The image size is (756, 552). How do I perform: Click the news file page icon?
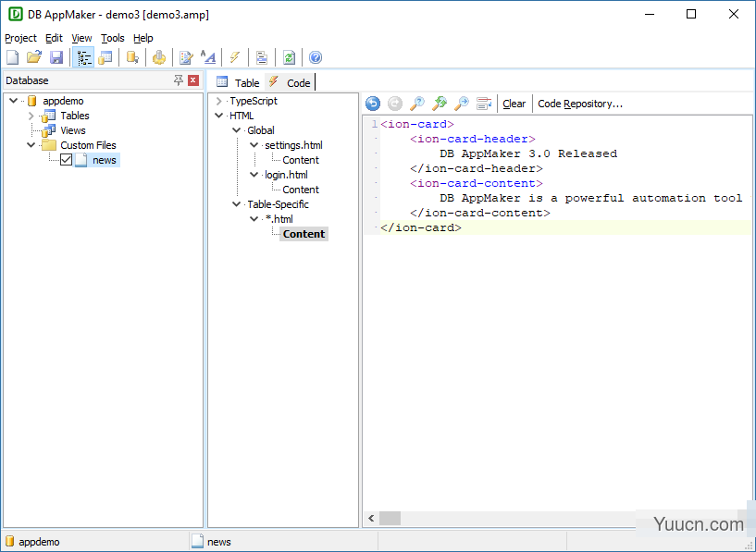[81, 160]
